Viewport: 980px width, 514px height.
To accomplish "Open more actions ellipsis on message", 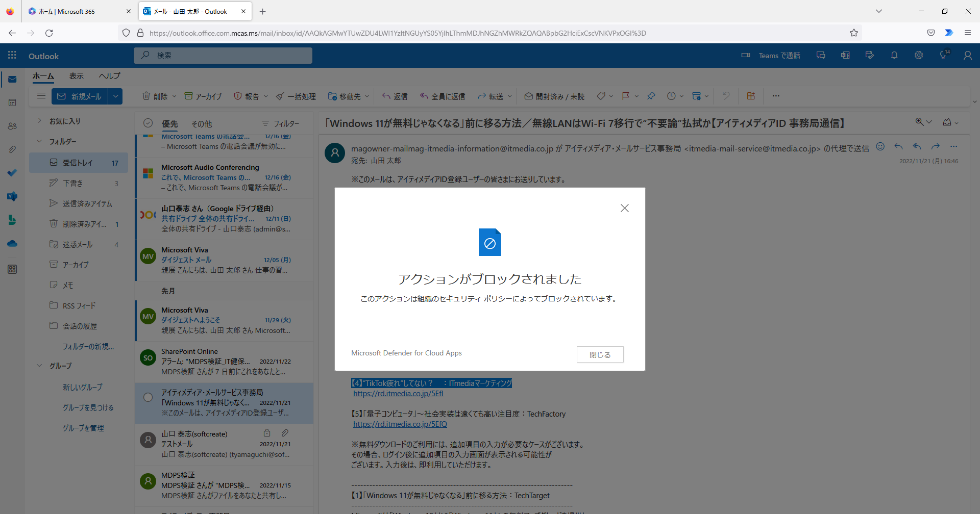I will pos(953,147).
